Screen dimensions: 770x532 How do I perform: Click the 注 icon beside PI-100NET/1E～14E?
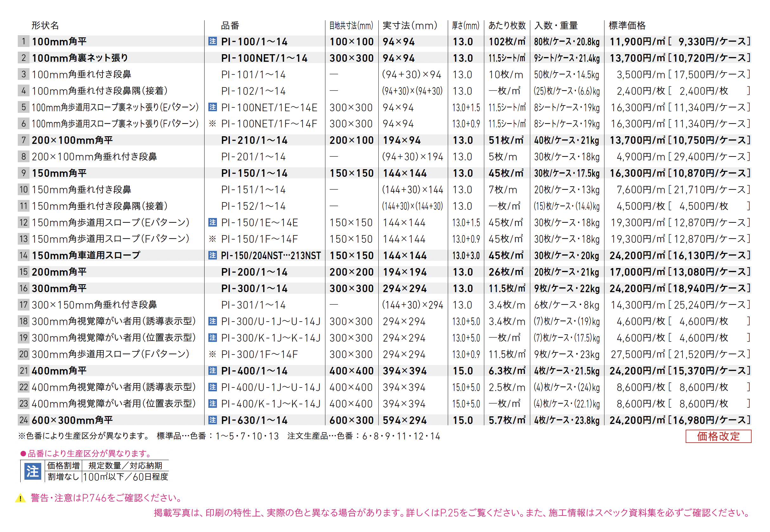pyautogui.click(x=212, y=107)
